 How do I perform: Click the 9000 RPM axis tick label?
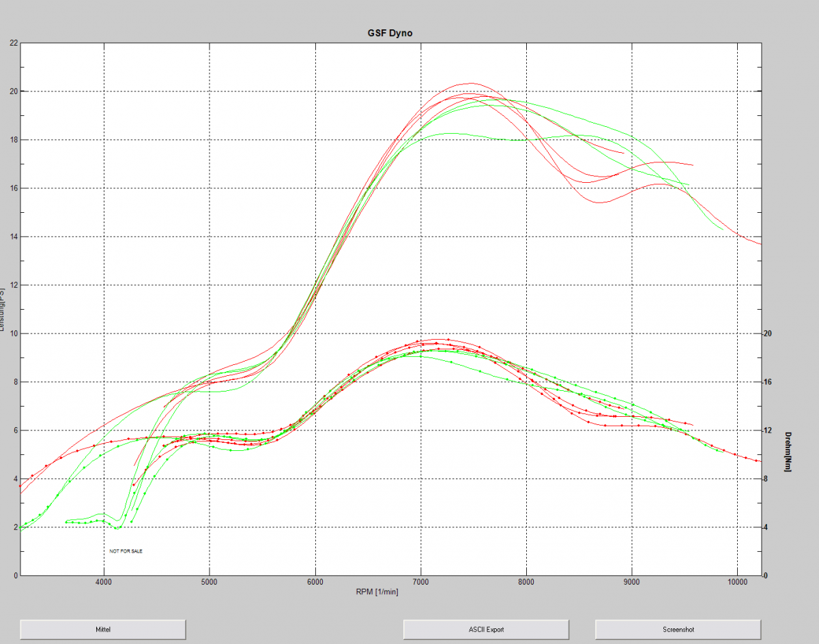pyautogui.click(x=632, y=582)
